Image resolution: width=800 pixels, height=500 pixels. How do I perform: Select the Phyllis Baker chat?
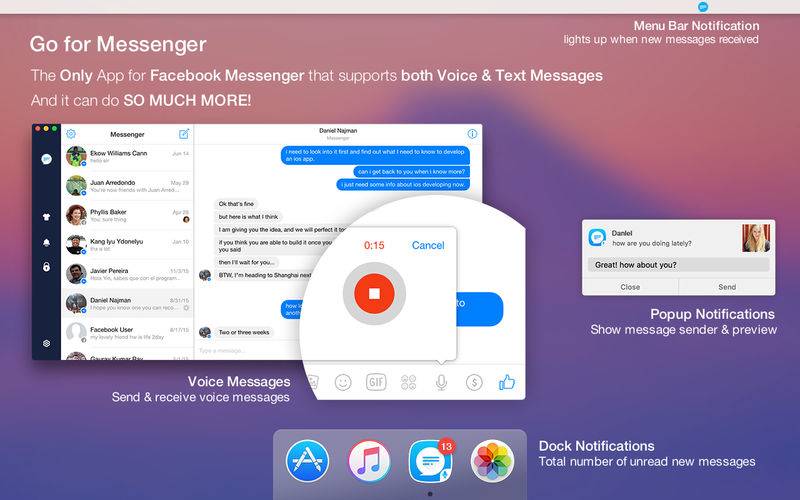(127, 215)
